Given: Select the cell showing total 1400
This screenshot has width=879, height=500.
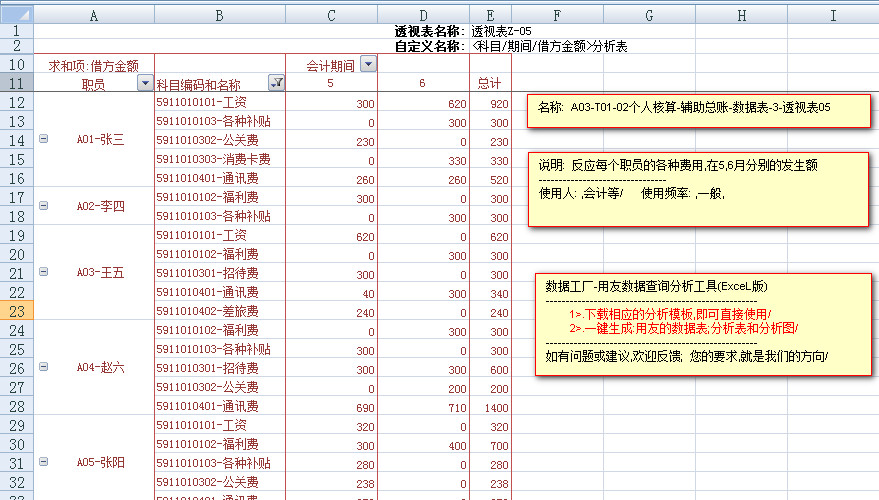Looking at the screenshot, I should coord(490,406).
